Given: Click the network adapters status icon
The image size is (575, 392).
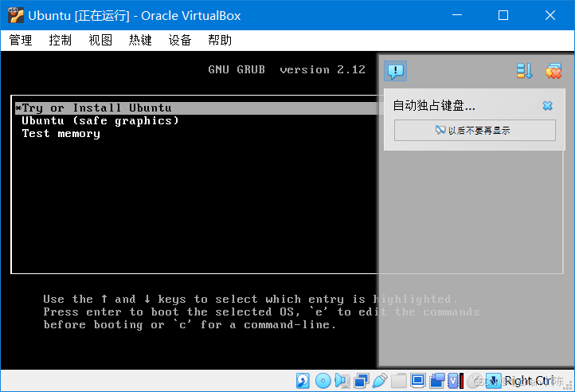Looking at the screenshot, I should coord(362,381).
